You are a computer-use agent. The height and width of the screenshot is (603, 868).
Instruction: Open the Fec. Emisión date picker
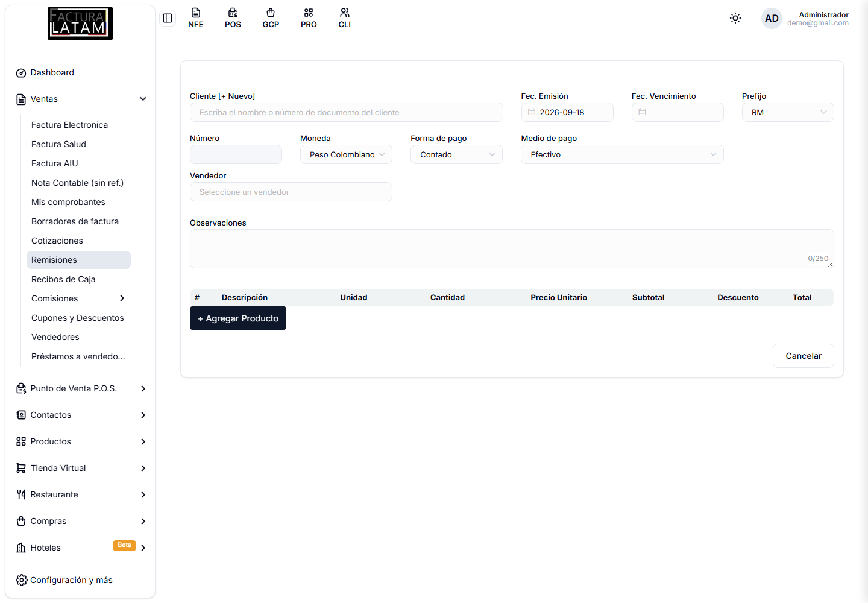point(567,112)
